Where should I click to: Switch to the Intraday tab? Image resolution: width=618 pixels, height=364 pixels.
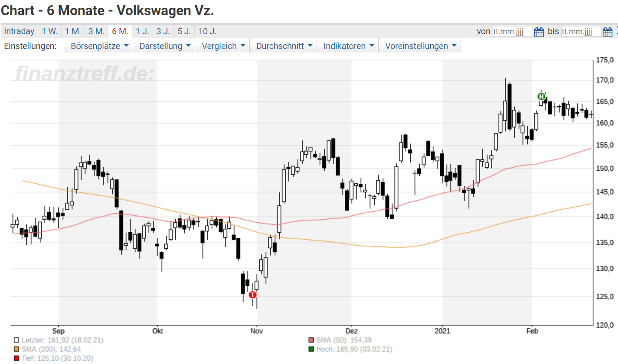coord(19,31)
